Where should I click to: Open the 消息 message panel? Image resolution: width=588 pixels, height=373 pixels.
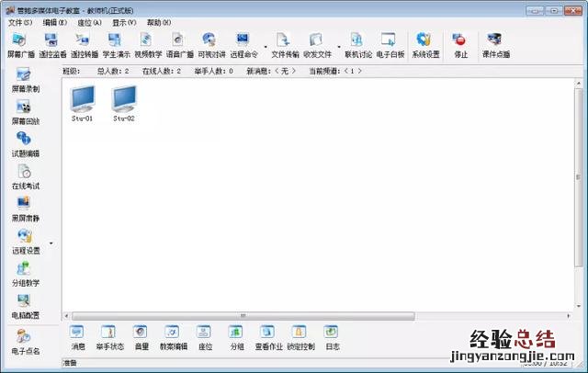[x=77, y=338]
